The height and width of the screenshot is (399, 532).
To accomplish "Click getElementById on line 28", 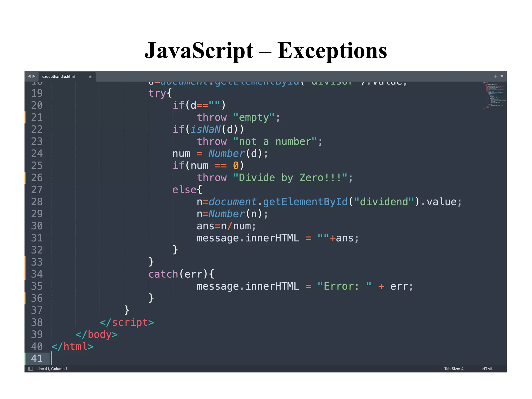I will tap(305, 202).
